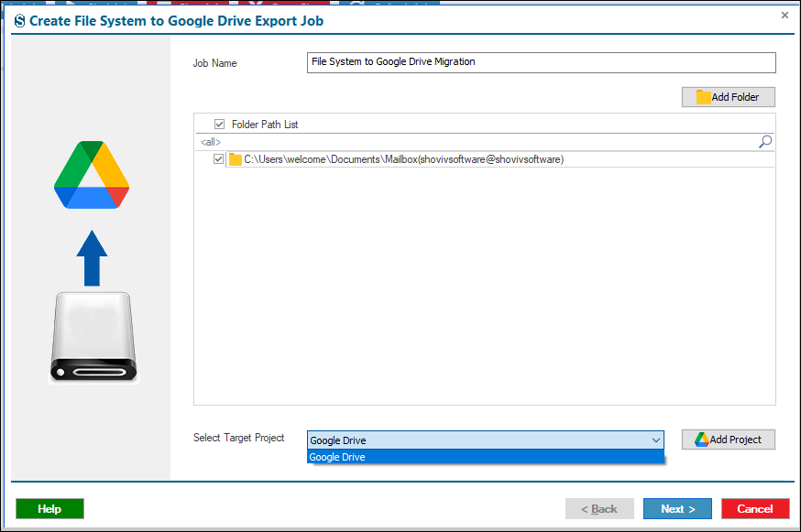Click the blue upward arrow graphic

92,258
